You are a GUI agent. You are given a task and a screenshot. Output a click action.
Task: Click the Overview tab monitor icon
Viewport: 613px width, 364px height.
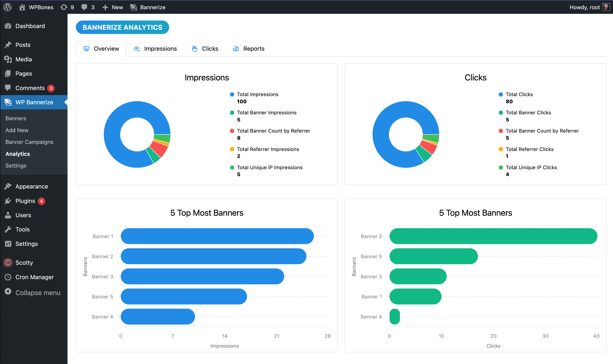pyautogui.click(x=86, y=49)
